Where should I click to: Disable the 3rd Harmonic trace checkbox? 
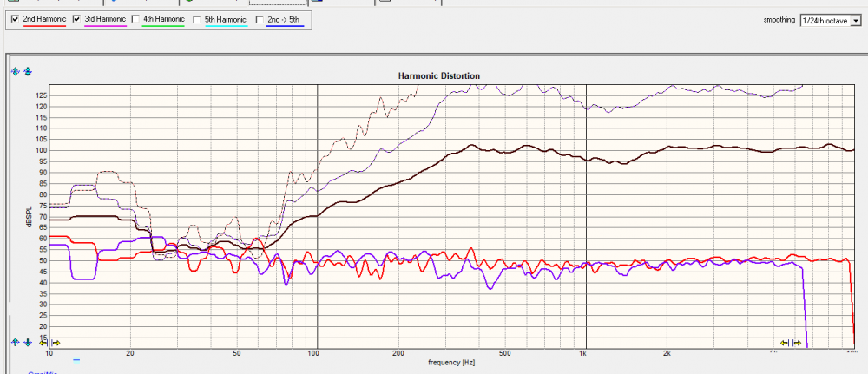coord(76,18)
